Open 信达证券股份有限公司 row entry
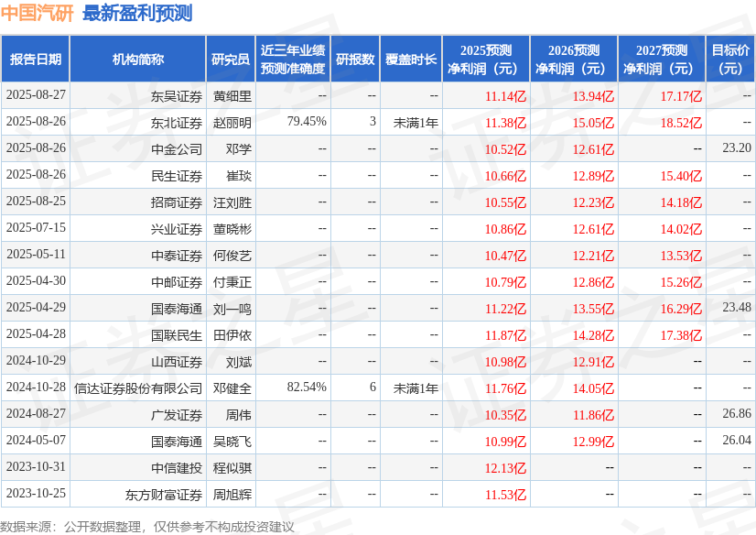 coord(138,388)
